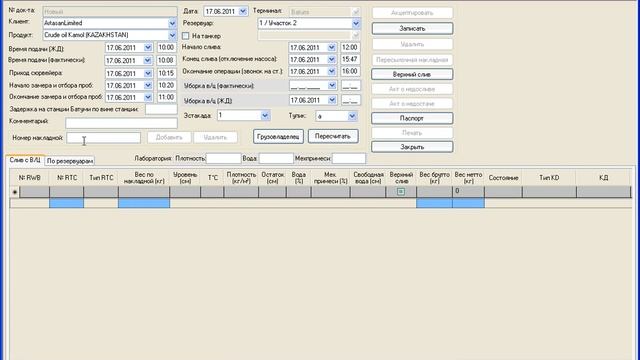Expand the 'Эстакада' dropdown
The width and height of the screenshot is (640, 360).
point(264,116)
